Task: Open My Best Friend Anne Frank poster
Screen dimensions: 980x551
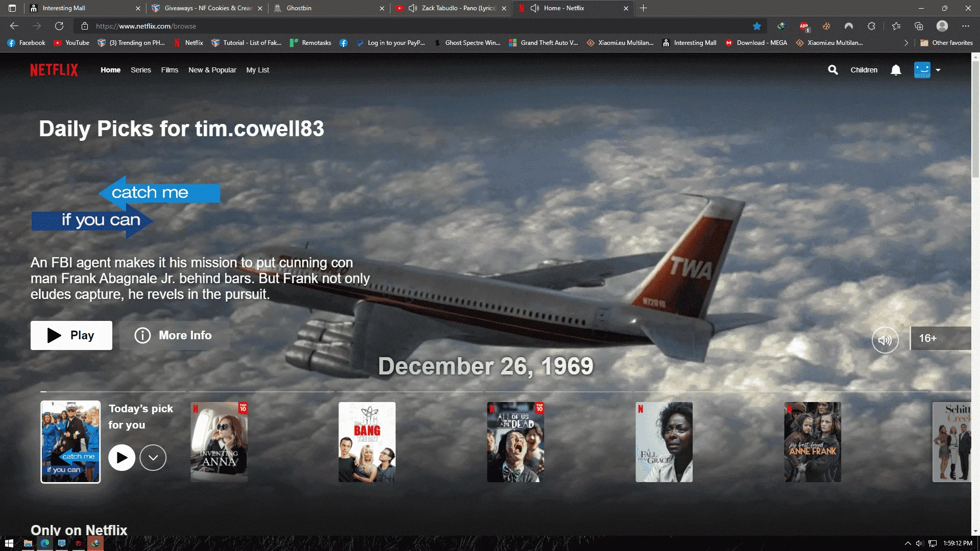Action: click(x=813, y=442)
